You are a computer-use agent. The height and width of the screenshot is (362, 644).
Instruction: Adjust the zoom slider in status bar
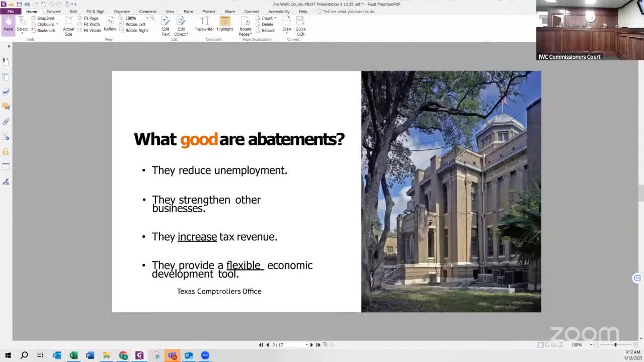tap(615, 345)
